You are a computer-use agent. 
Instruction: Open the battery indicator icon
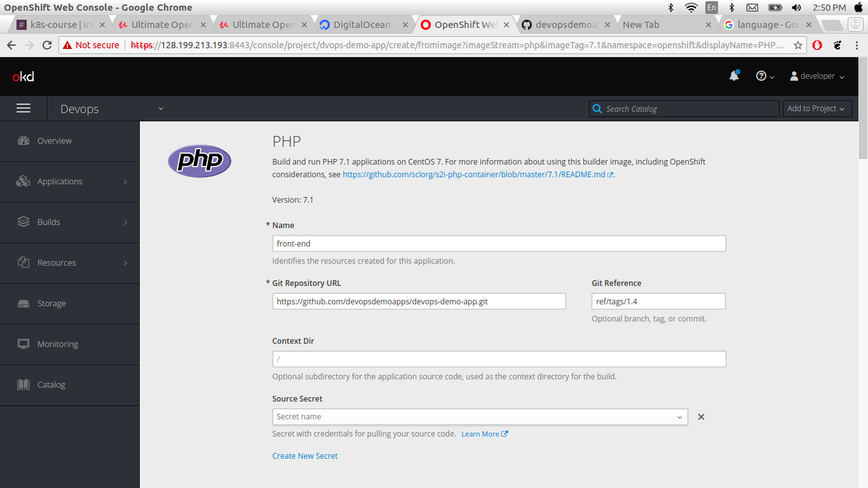775,8
